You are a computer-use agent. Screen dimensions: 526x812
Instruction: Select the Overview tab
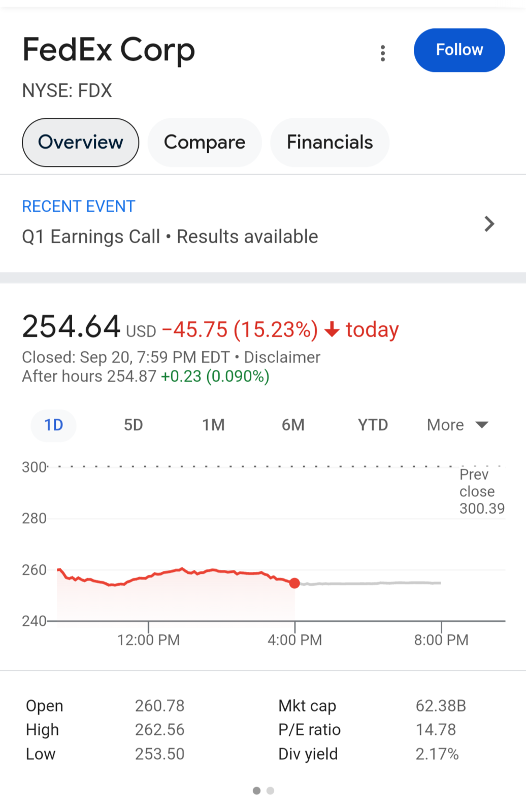pos(80,142)
